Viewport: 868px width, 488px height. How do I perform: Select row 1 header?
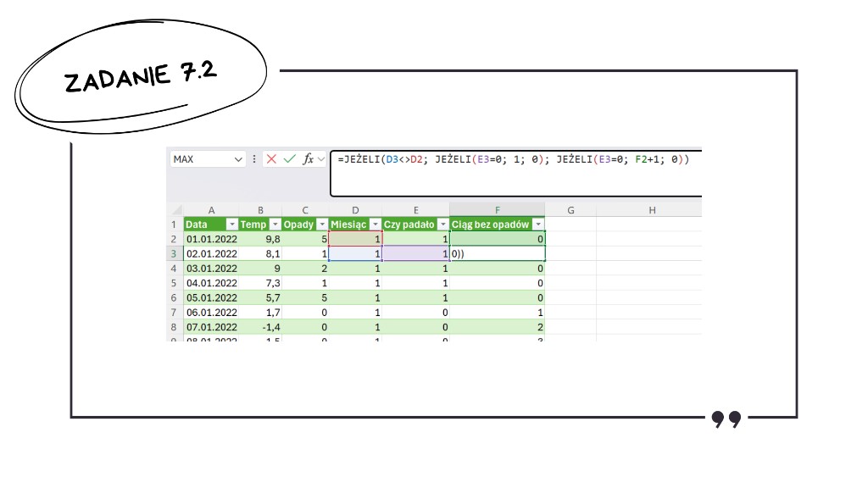[174, 225]
